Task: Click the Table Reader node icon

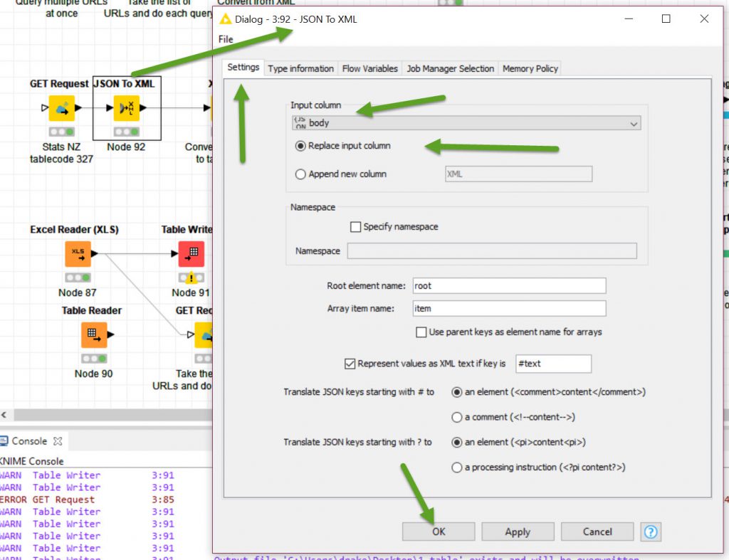Action: click(93, 334)
